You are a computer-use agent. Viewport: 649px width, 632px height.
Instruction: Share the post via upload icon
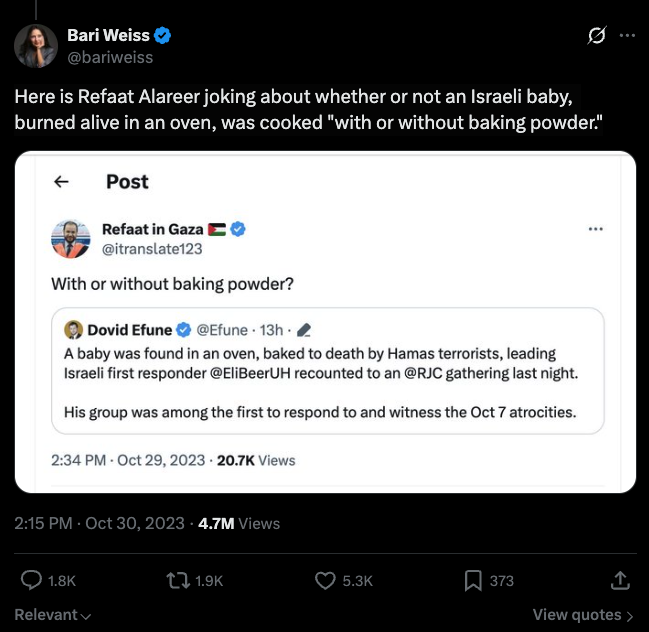[x=619, y=580]
